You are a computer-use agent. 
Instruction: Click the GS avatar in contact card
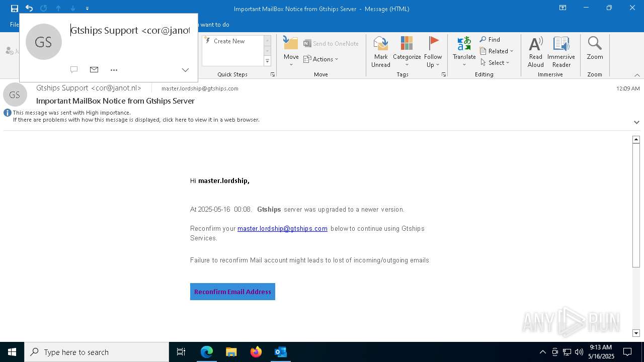coord(43,42)
